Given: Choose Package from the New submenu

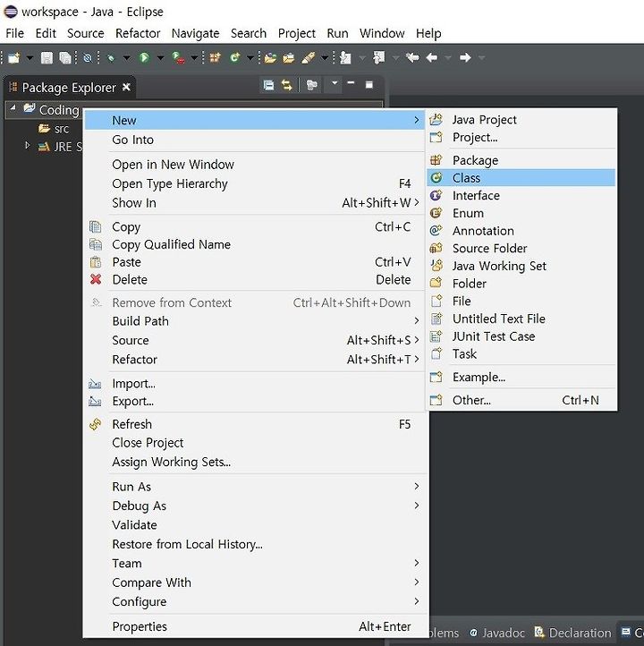Looking at the screenshot, I should click(521, 160).
